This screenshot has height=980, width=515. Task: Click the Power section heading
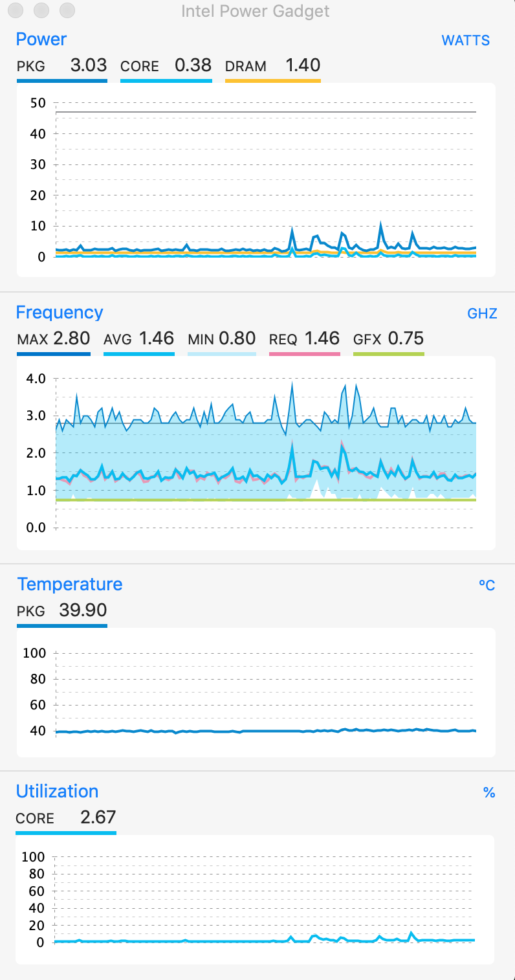(41, 39)
